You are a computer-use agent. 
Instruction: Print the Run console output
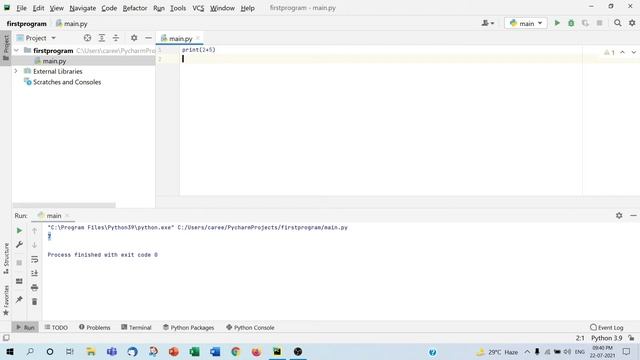[34, 287]
